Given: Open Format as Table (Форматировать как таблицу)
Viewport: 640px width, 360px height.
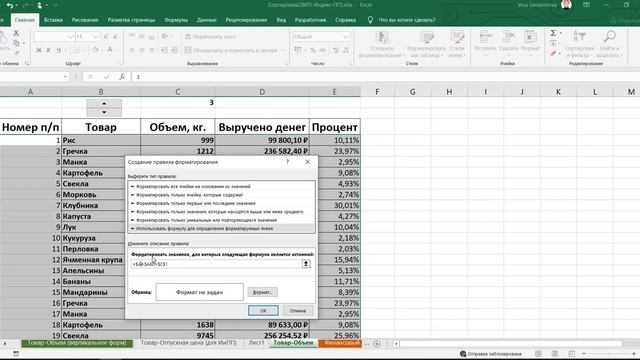Looking at the screenshot, I should click(x=427, y=44).
